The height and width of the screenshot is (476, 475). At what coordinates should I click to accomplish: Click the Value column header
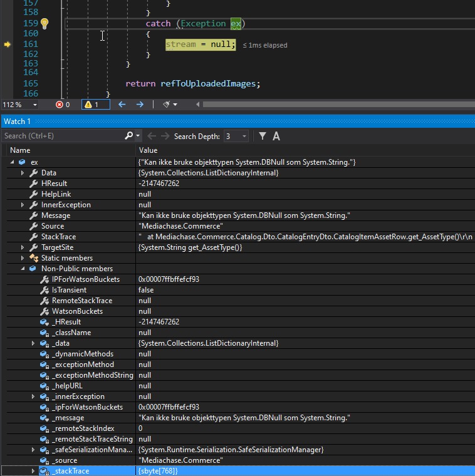point(148,150)
